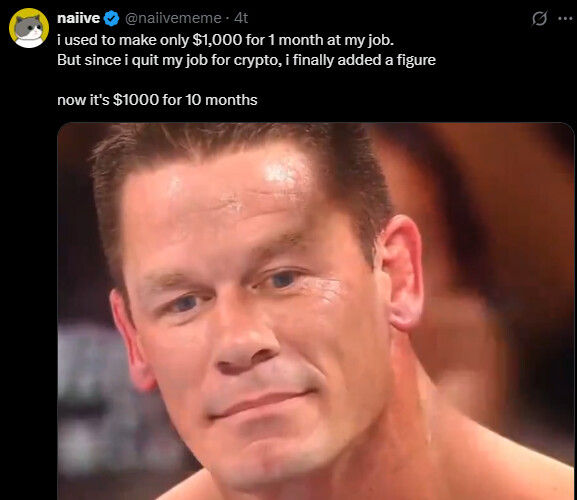Open the three-dot more options menu
Image resolution: width=577 pixels, height=500 pixels.
[x=565, y=18]
